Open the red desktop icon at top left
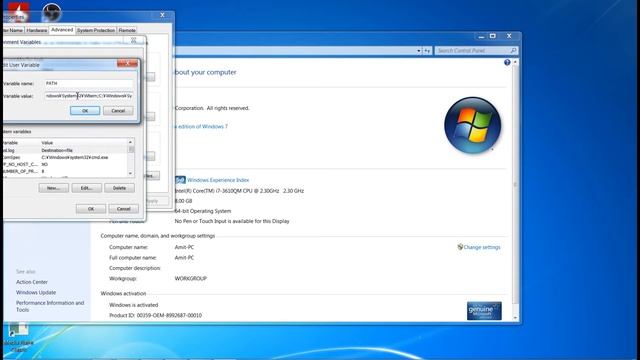The height and width of the screenshot is (360, 640). [x=18, y=12]
